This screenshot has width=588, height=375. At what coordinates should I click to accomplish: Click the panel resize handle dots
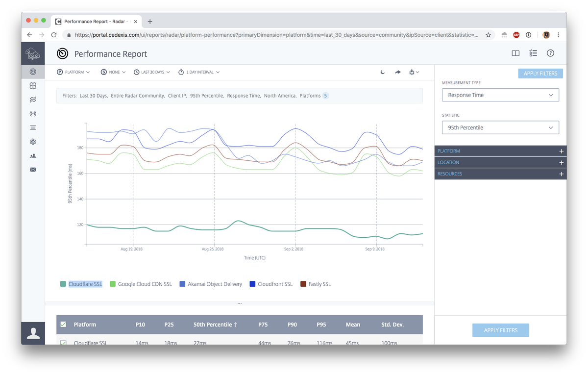tap(240, 303)
